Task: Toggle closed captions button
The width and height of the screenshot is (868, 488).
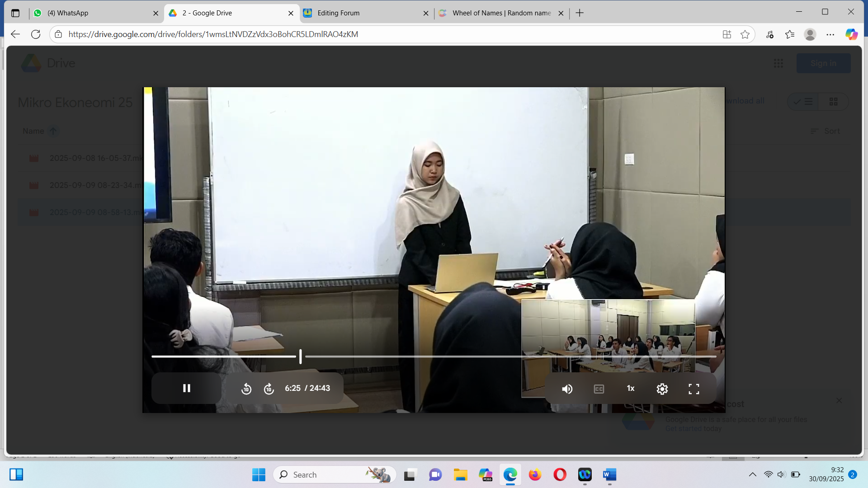Action: click(599, 389)
